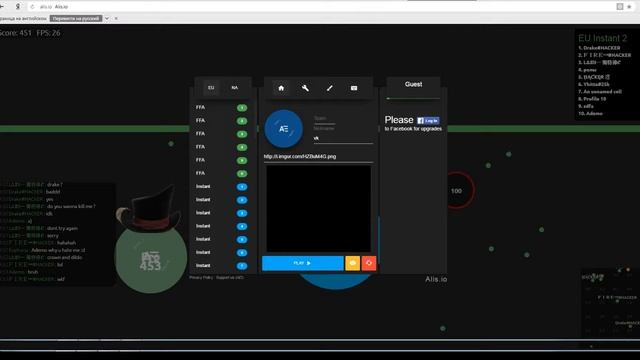The image size is (640, 360).
Task: Click the red orange button beside spectate
Action: pos(369,263)
